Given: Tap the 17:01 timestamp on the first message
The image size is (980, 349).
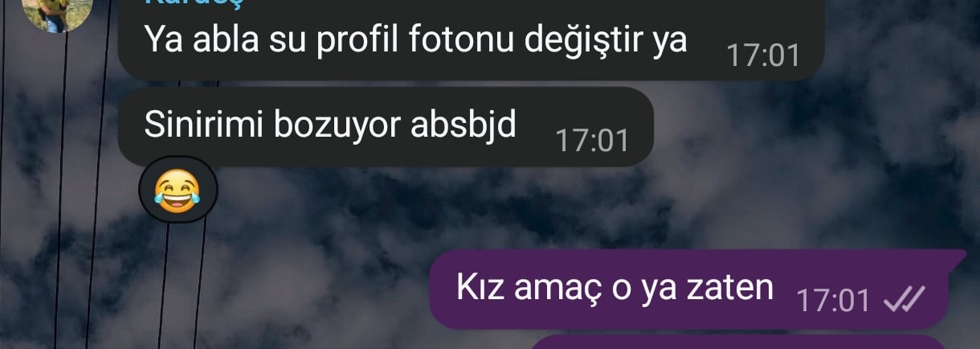Looking at the screenshot, I should tap(763, 55).
